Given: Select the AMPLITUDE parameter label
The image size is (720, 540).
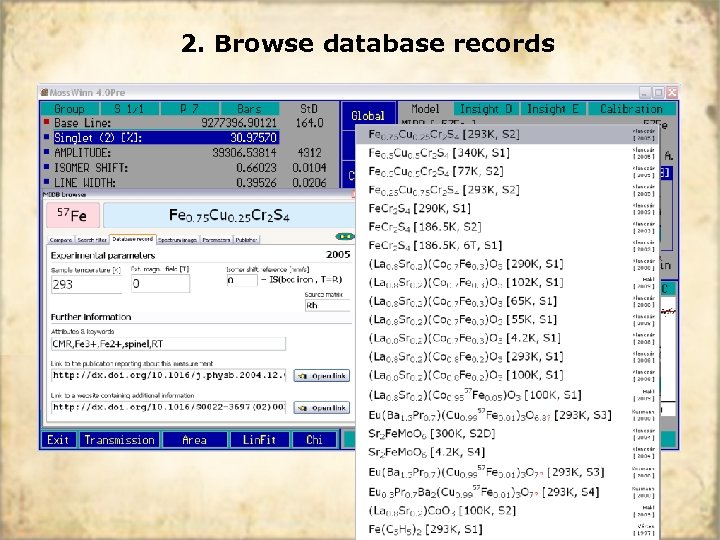Looking at the screenshot, I should [82, 152].
